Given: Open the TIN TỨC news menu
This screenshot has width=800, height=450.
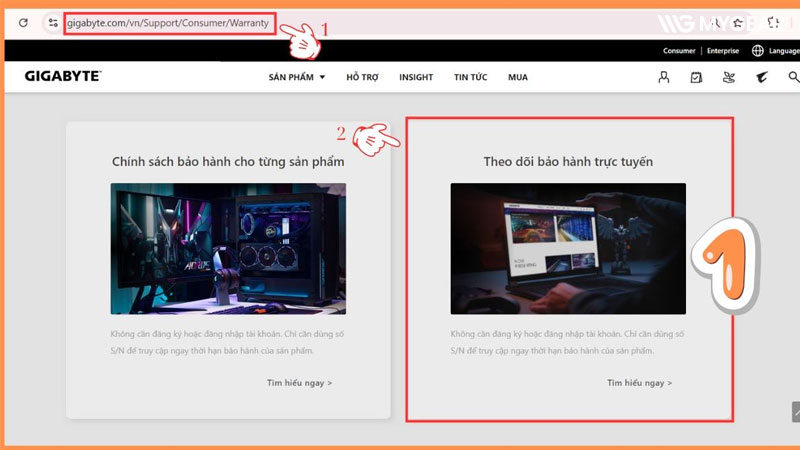Looking at the screenshot, I should pyautogui.click(x=470, y=78).
